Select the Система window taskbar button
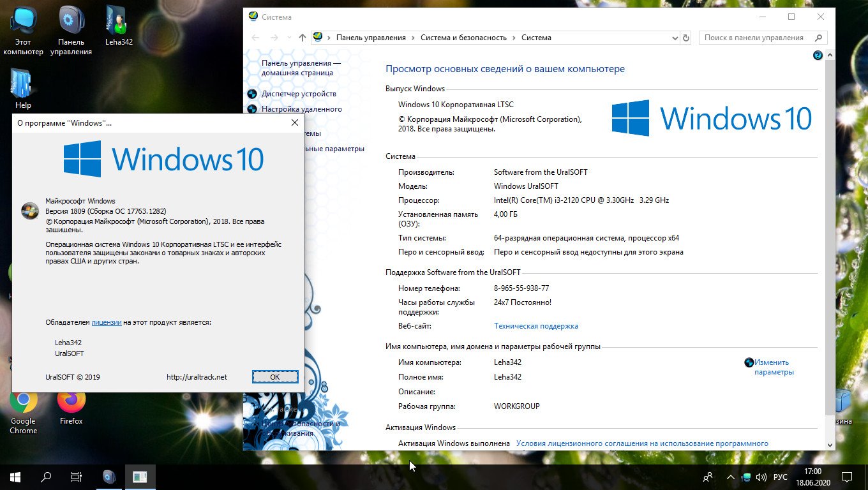This screenshot has width=868, height=490. 140,477
